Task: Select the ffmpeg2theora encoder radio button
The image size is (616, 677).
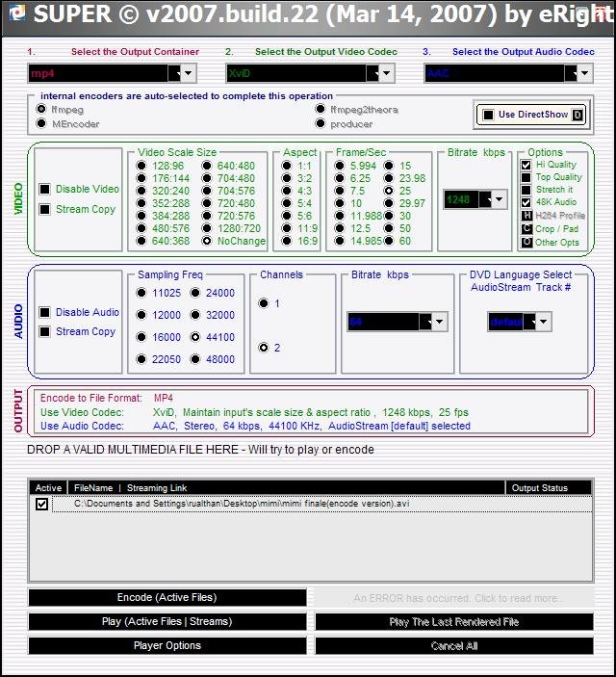Action: point(321,109)
